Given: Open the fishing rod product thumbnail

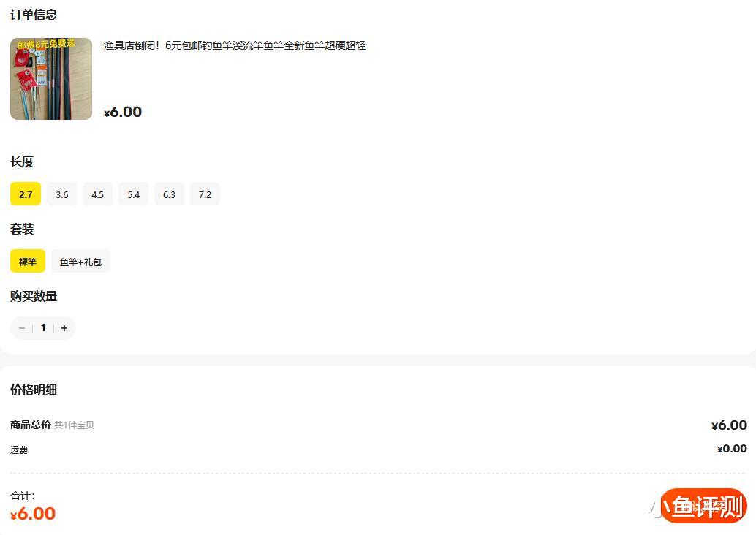Looking at the screenshot, I should click(51, 78).
